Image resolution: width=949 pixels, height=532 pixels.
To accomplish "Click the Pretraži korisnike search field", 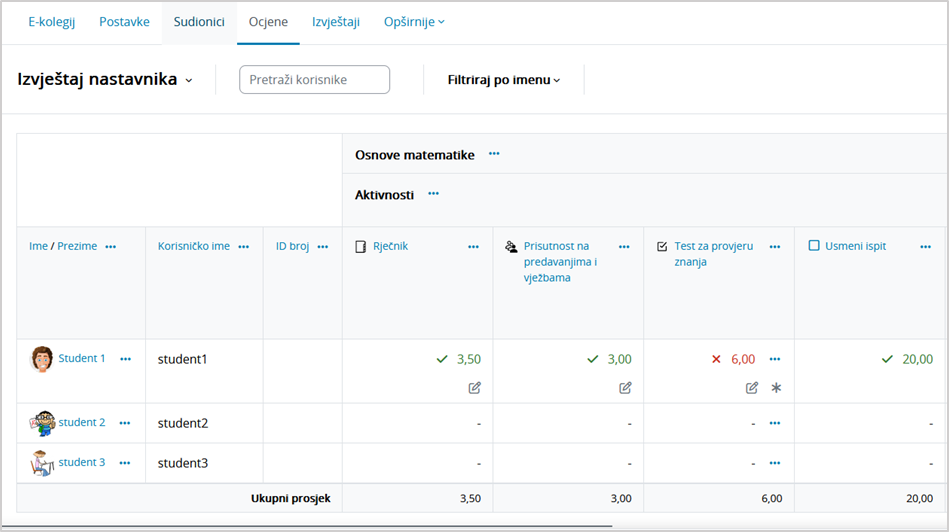I will tap(314, 80).
